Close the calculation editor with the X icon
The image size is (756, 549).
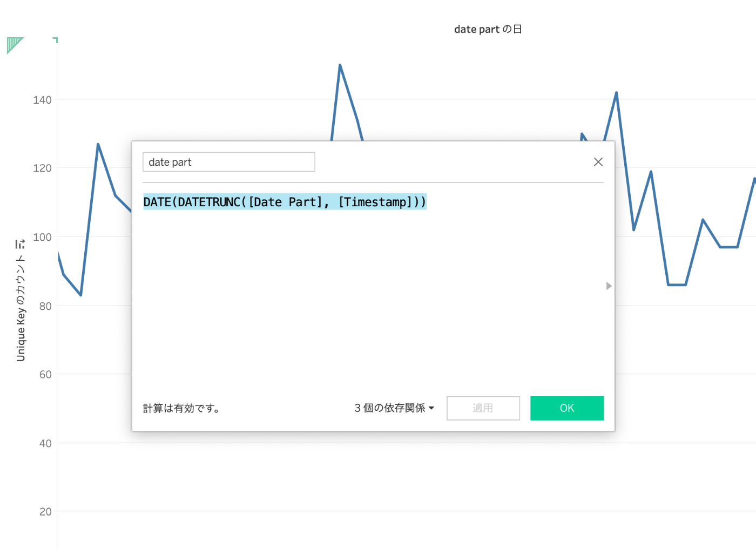[598, 162]
